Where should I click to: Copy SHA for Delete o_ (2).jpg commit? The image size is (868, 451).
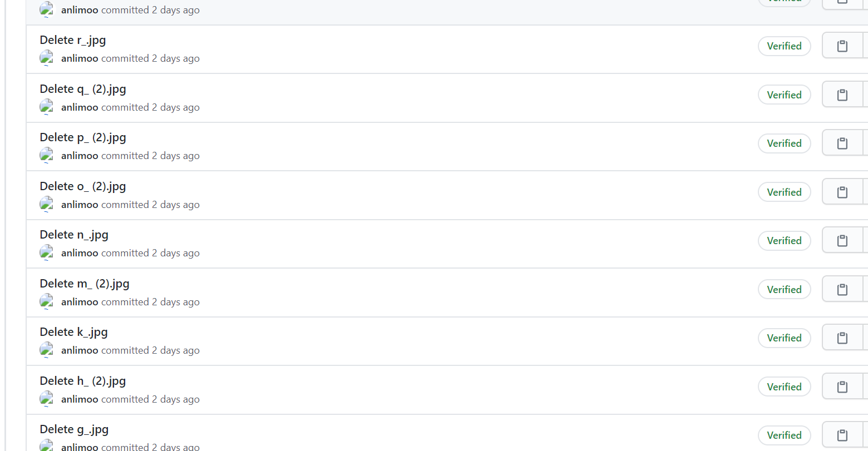[x=842, y=192]
